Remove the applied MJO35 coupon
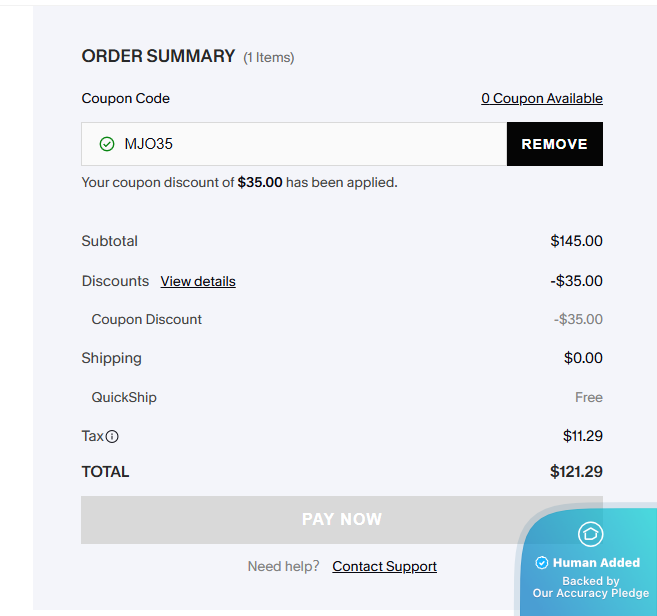The height and width of the screenshot is (616, 657). 554,144
